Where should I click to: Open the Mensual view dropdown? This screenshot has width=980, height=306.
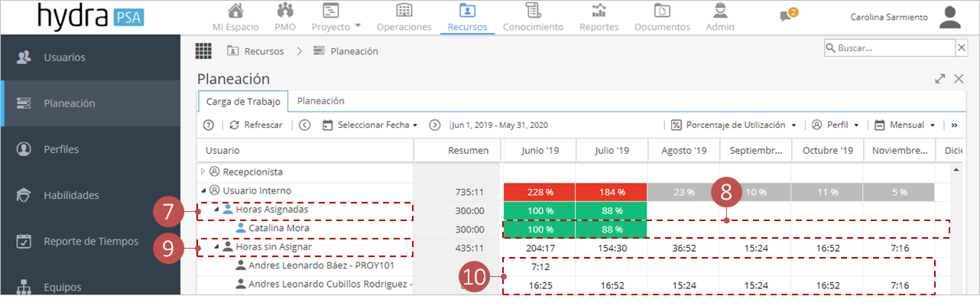(x=905, y=125)
